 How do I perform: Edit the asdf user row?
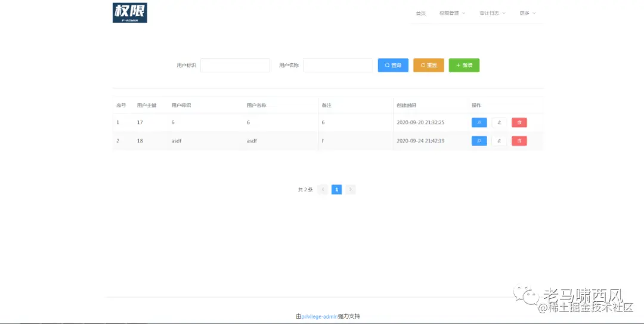click(x=499, y=141)
